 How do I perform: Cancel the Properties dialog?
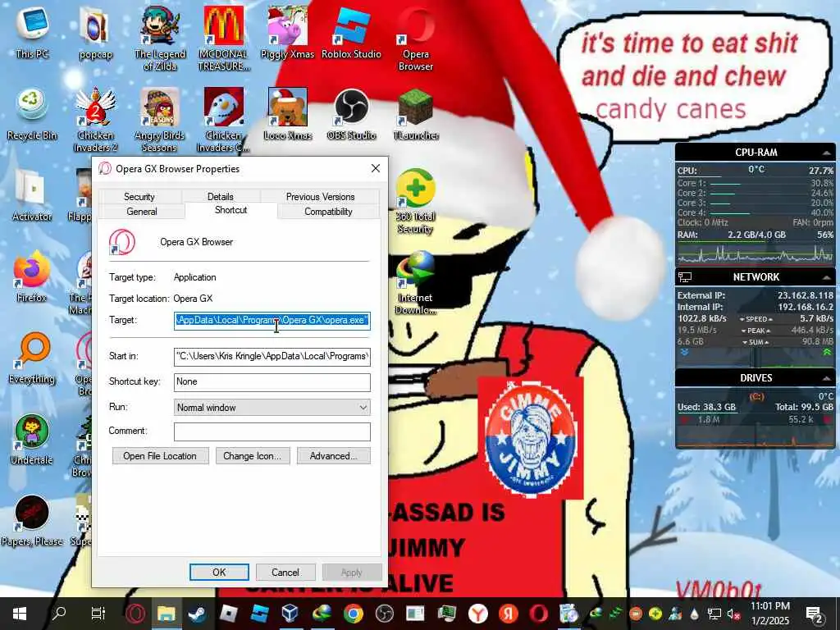click(285, 572)
